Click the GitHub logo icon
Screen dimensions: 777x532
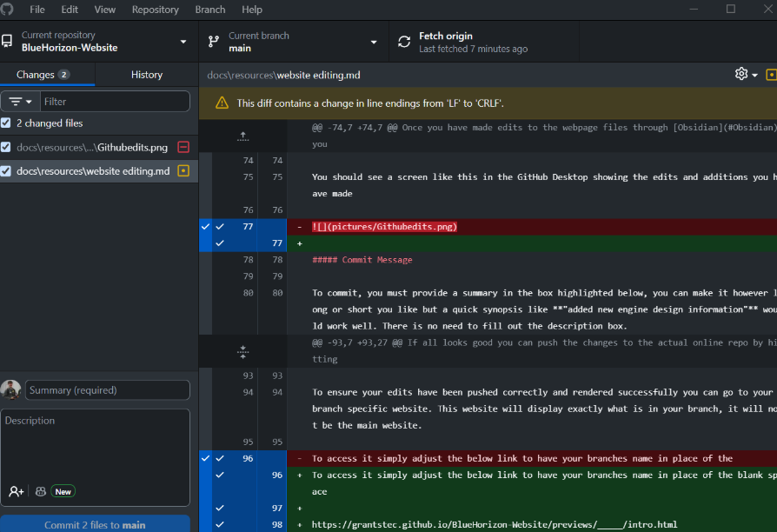click(7, 9)
